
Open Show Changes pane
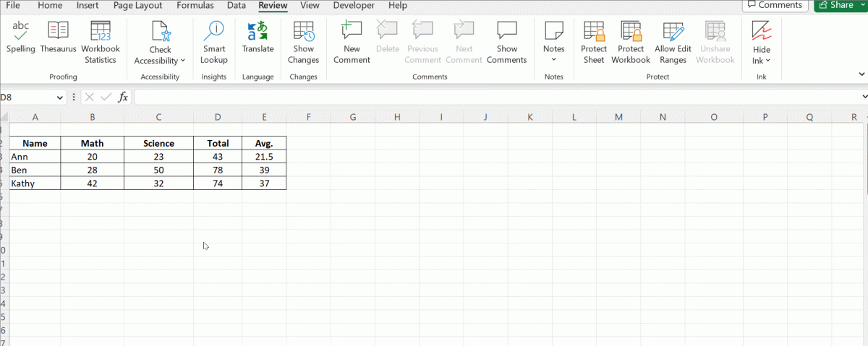(304, 42)
